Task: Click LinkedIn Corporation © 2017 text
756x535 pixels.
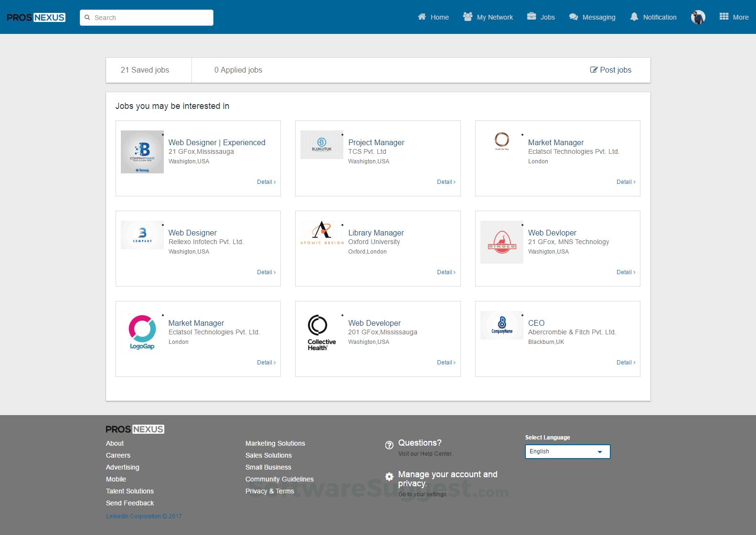Action: point(144,516)
